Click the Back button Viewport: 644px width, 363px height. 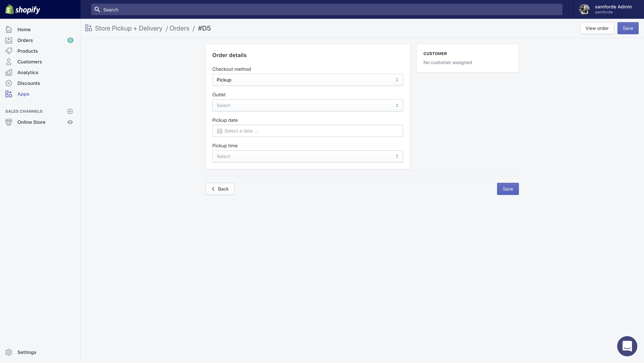click(220, 189)
